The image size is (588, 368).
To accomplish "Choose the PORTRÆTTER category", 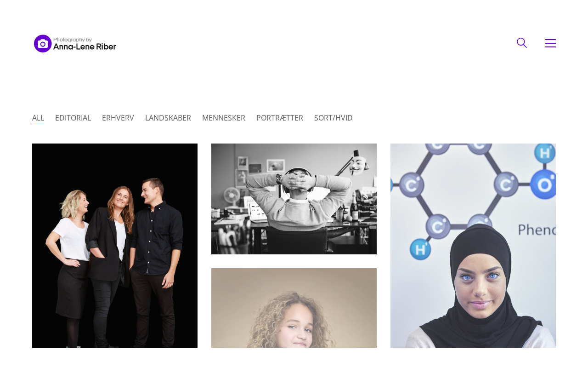I will coord(280,118).
